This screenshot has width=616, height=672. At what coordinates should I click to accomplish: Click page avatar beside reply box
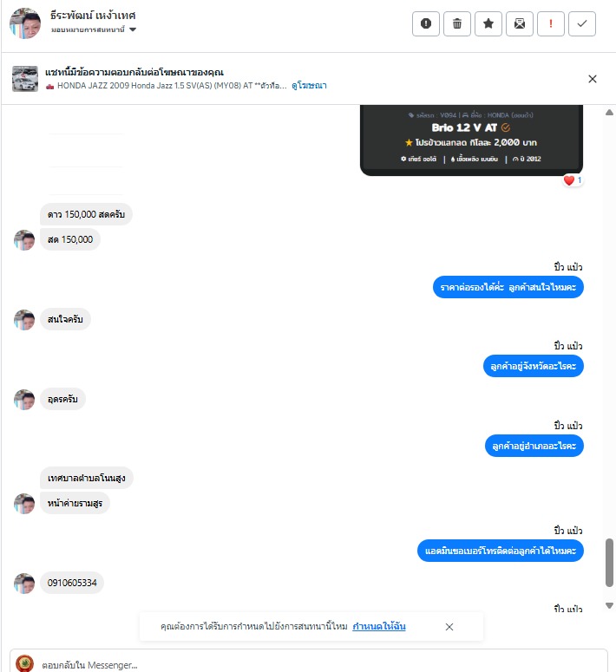click(24, 663)
